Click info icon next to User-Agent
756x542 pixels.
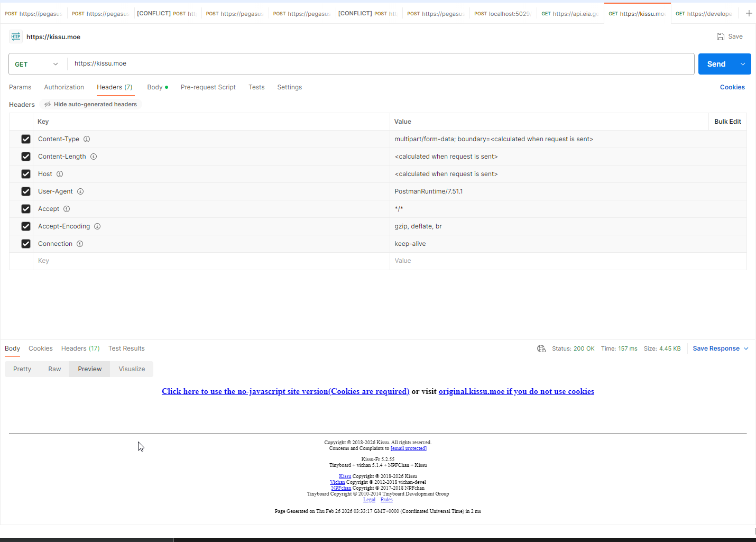pos(80,191)
